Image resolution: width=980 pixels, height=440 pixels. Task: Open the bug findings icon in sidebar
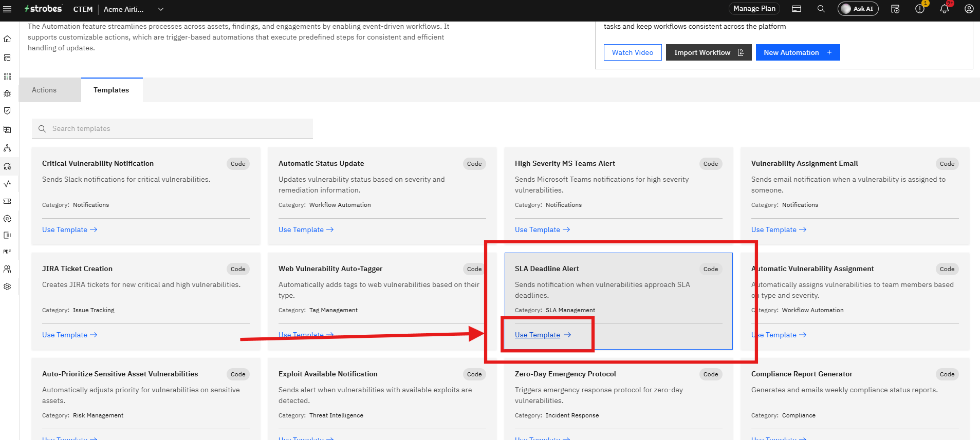7,93
